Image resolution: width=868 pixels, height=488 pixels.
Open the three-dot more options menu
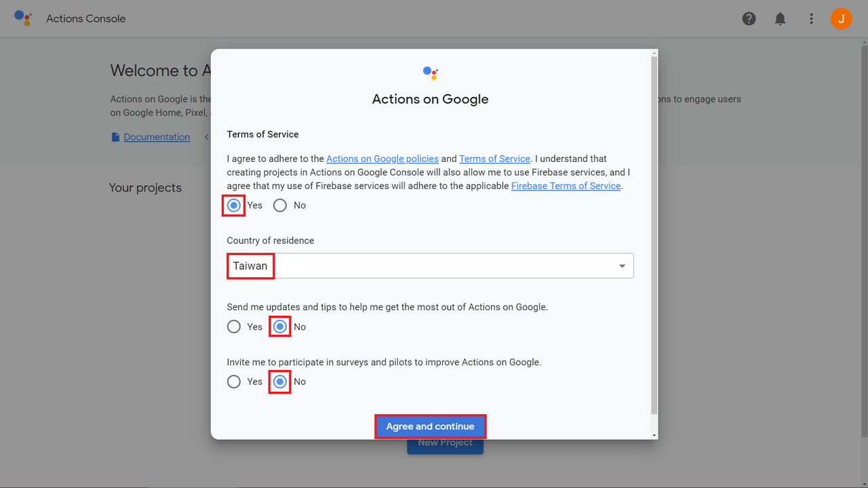click(811, 19)
